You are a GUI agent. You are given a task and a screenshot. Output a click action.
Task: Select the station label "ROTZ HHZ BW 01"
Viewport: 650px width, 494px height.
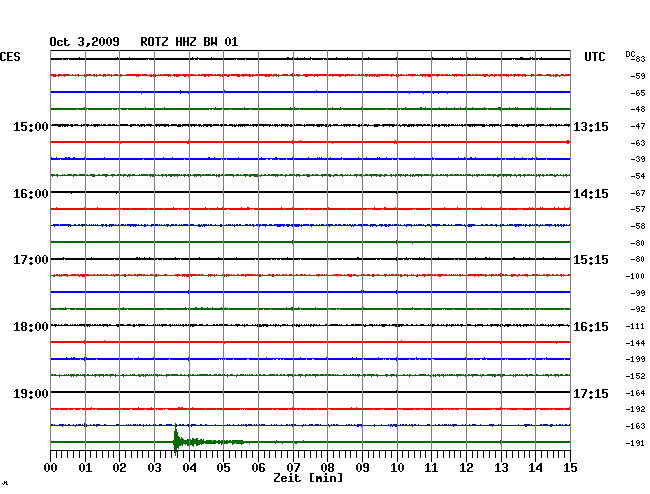[x=189, y=42]
